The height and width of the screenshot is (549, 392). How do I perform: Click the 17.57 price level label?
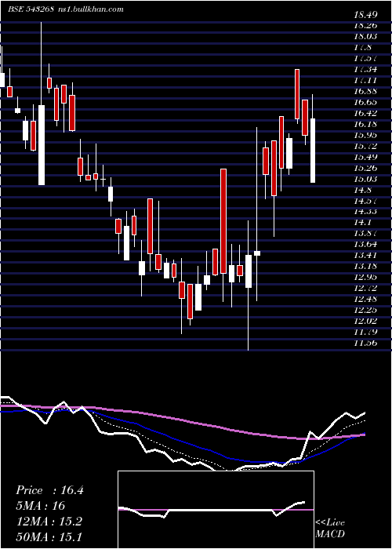(x=365, y=59)
